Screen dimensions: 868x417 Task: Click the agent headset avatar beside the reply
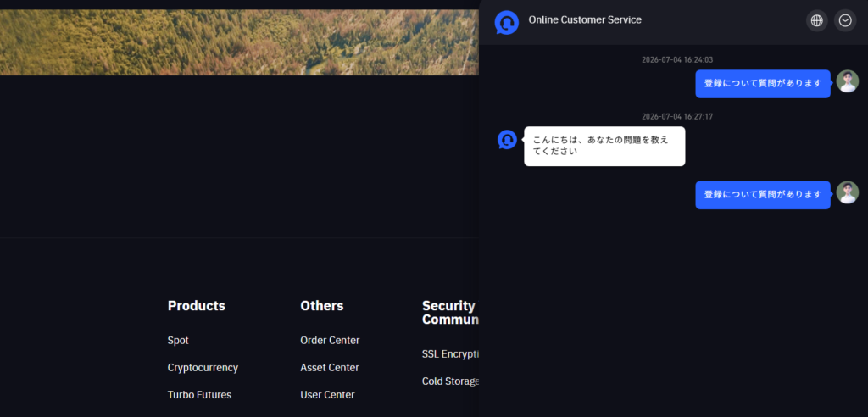tap(507, 140)
